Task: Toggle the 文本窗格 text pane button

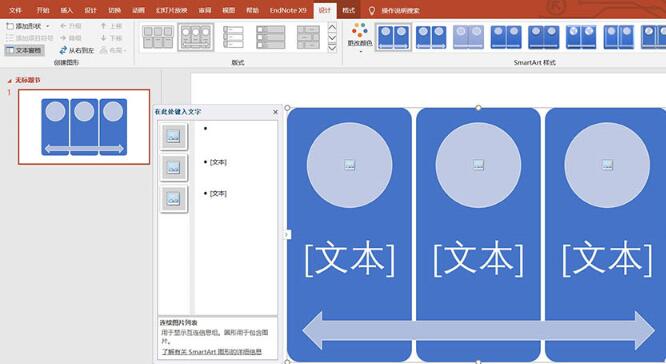Action: pyautogui.click(x=24, y=50)
